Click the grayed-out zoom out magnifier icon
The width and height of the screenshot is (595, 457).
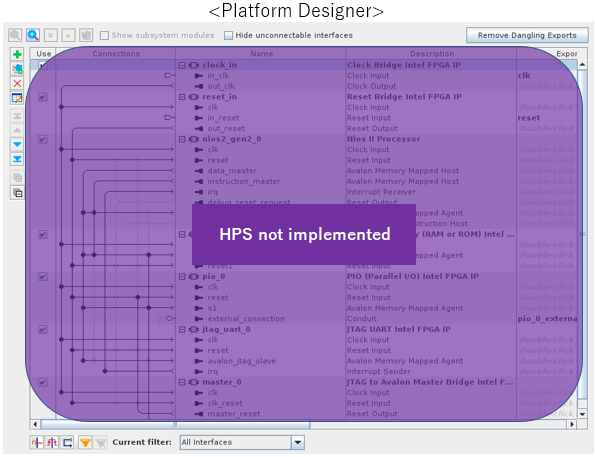click(15, 35)
